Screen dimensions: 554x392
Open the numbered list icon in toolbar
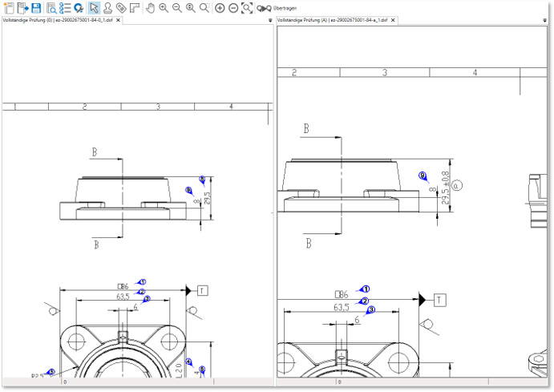click(x=65, y=8)
